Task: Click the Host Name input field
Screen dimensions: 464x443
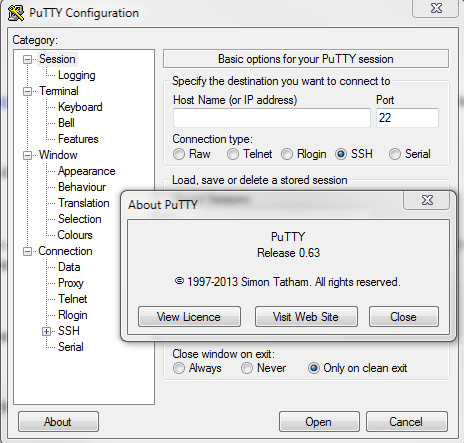Action: click(272, 118)
